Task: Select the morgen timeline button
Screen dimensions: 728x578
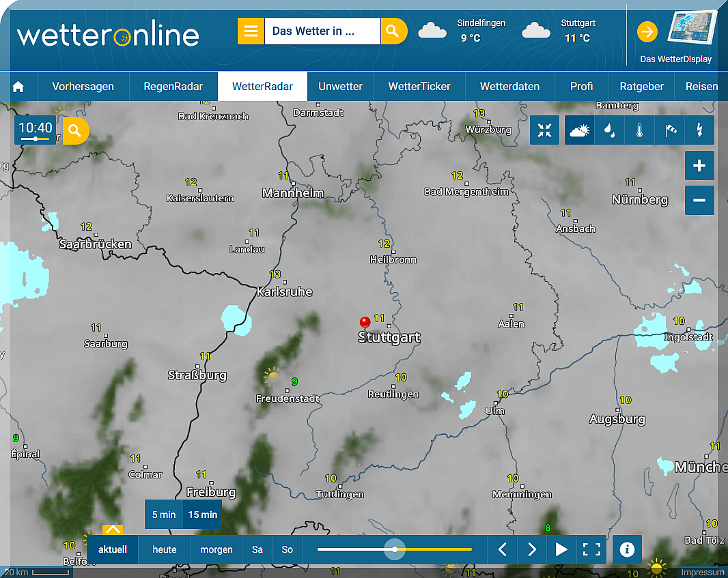Action: [216, 549]
